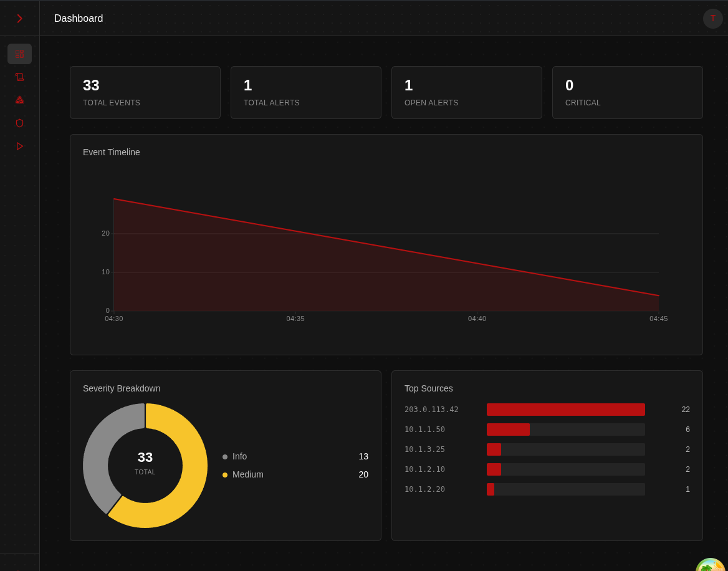728x571 pixels.
Task: Select source IP 10.1.3.25
Action: coord(425,449)
